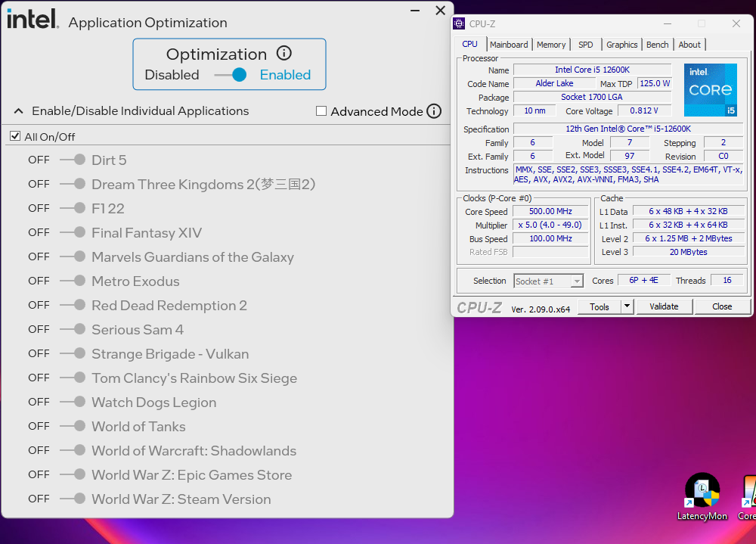
Task: Toggle Marvels Guardians of the Galaxy switch
Action: coord(73,256)
